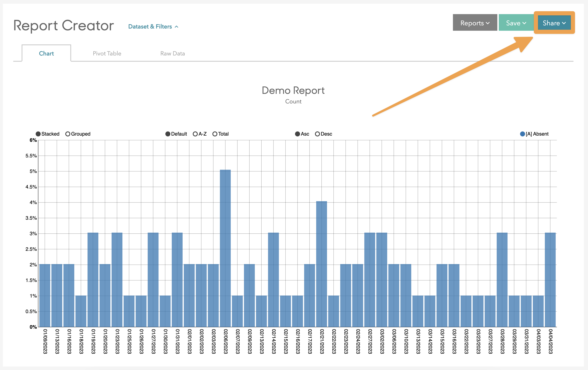This screenshot has height=370, width=588.
Task: Click the tallest bar for 02/06/2023
Action: [x=225, y=248]
